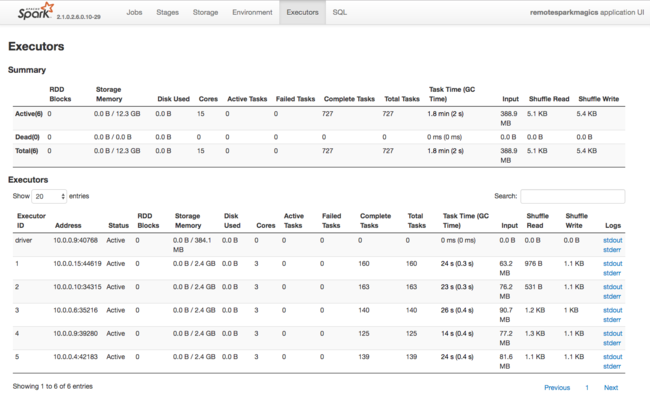Go to the Environment tab

251,13
